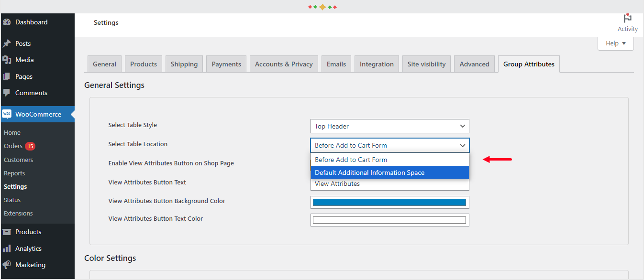The image size is (644, 280).
Task: Click the Pages sidebar icon
Action: coord(7,76)
